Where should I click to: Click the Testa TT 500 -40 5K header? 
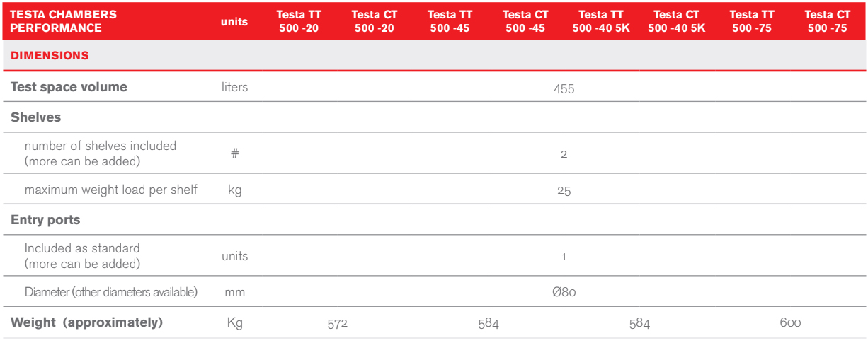(x=601, y=21)
